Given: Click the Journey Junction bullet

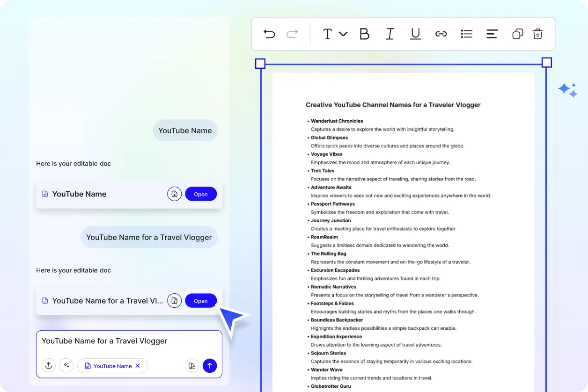Looking at the screenshot, I should click(331, 221).
